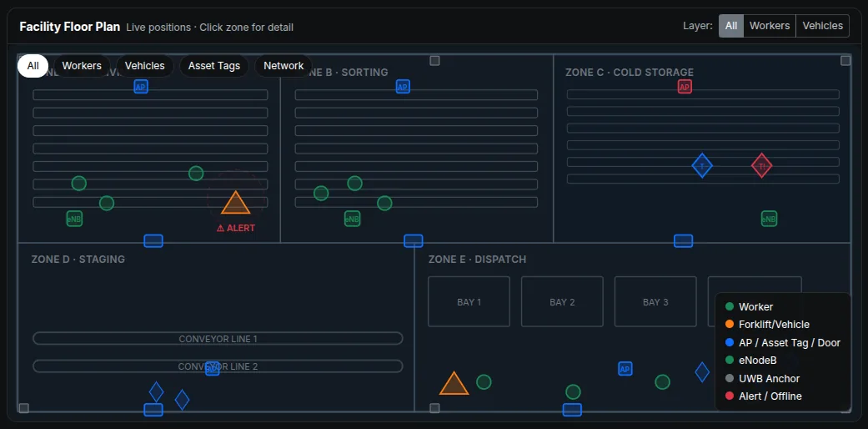The width and height of the screenshot is (868, 429).
Task: Click the AP icon on Conveyor Line 2
Action: click(213, 369)
